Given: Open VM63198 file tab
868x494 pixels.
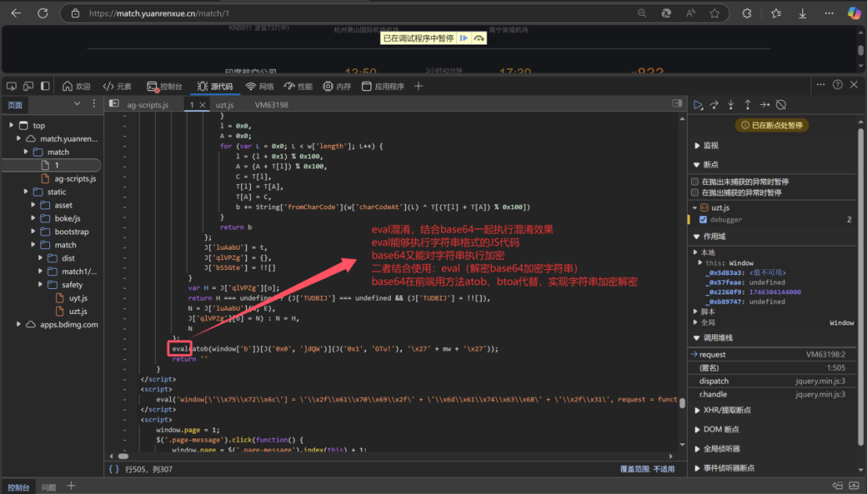Looking at the screenshot, I should (x=271, y=105).
